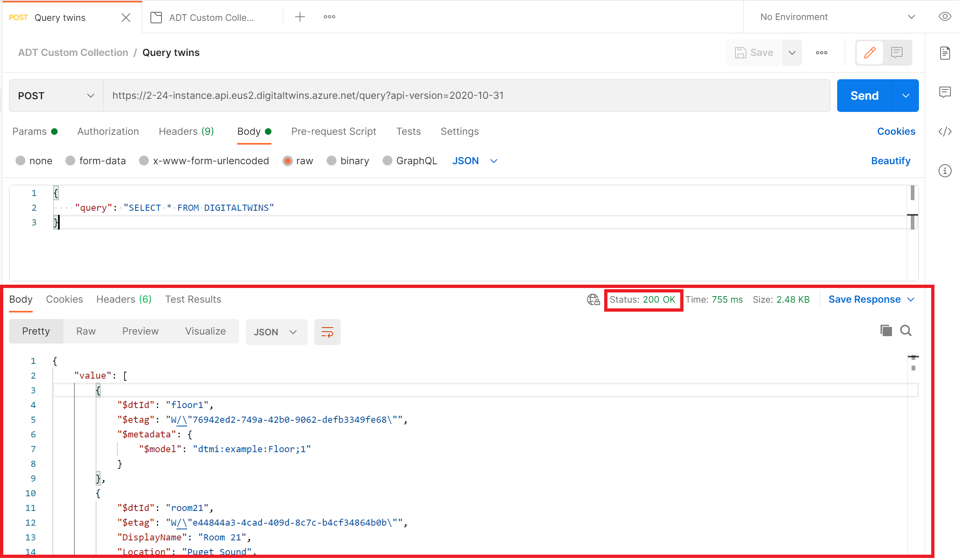Click the globe/environment icon in response

[589, 299]
